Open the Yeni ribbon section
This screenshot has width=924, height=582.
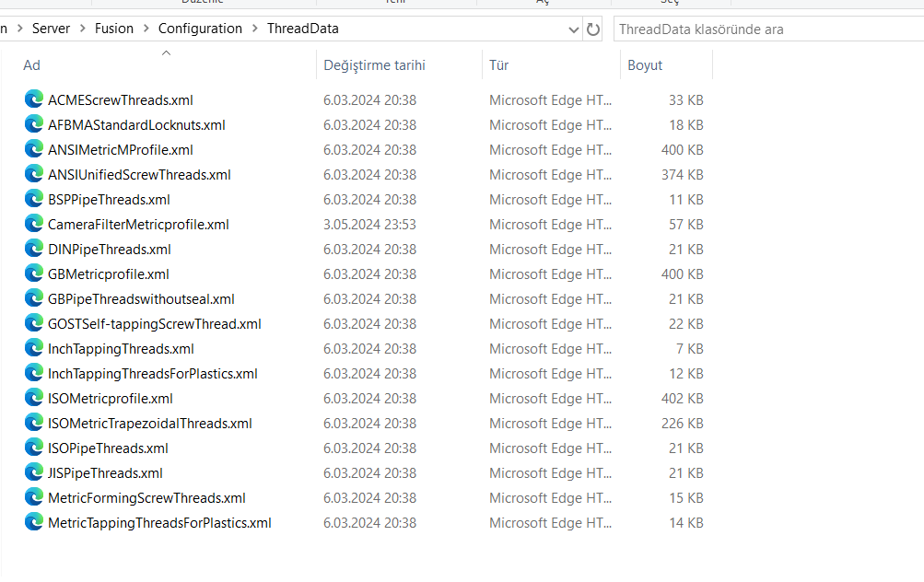[x=393, y=2]
